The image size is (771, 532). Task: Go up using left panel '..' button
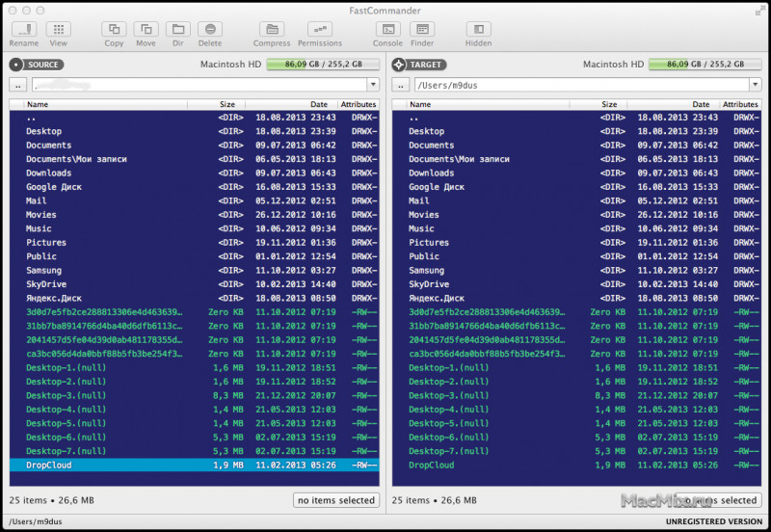[18, 85]
